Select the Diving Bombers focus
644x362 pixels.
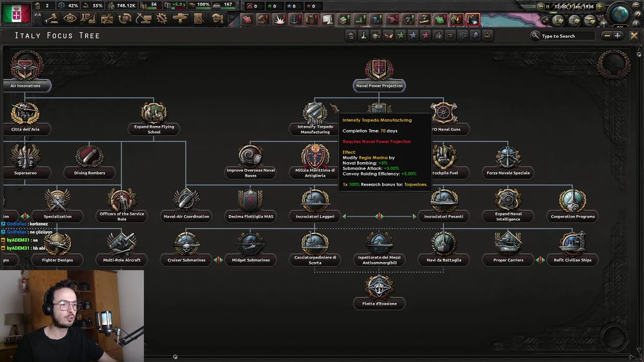tap(90, 162)
